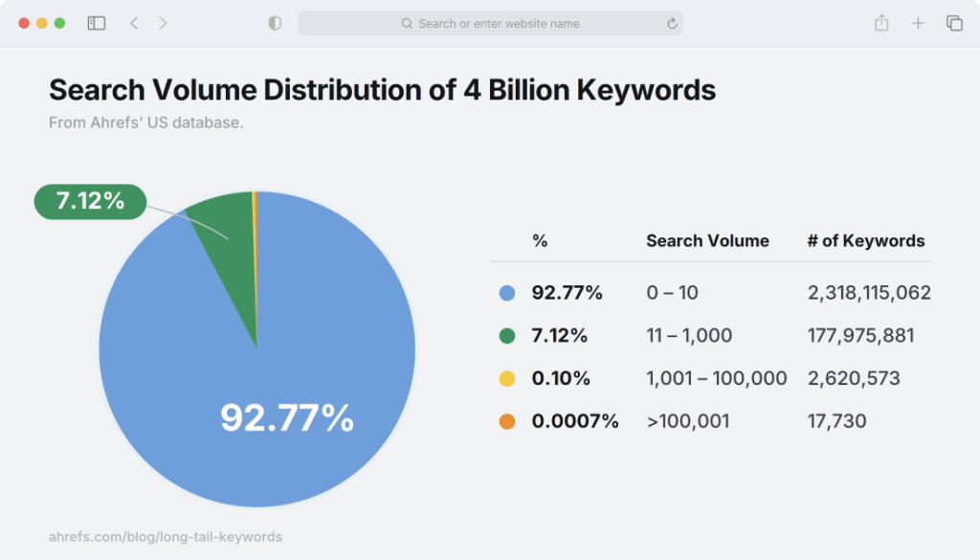The image size is (980, 560).
Task: Open the privacy shield report icon
Action: (275, 23)
